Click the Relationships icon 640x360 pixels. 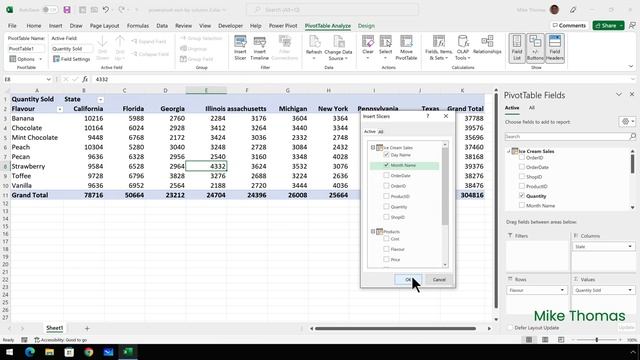click(x=487, y=45)
